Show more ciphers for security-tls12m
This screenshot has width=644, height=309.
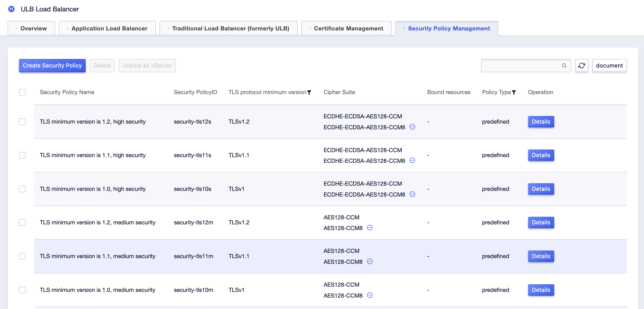coord(369,228)
